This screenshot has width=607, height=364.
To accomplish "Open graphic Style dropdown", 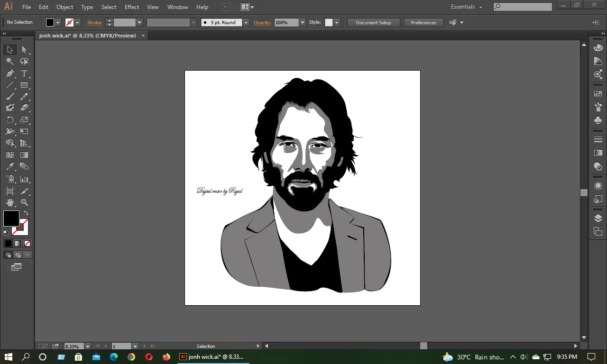I will (337, 22).
